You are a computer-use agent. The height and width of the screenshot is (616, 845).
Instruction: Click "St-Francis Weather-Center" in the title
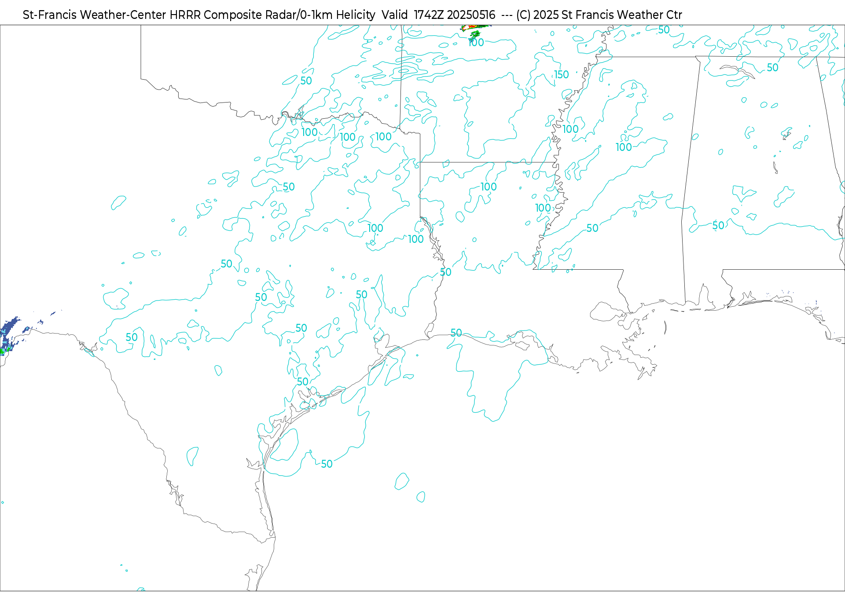coord(94,15)
